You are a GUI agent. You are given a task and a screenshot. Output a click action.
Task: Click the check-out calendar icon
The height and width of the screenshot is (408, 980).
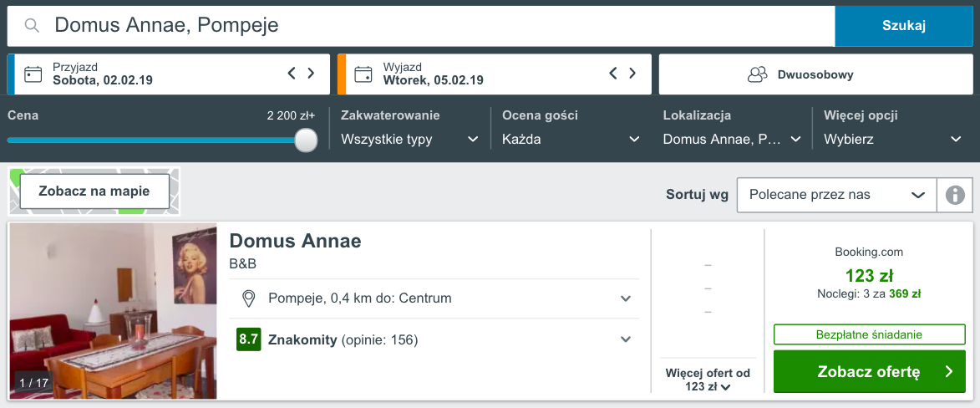click(x=363, y=74)
